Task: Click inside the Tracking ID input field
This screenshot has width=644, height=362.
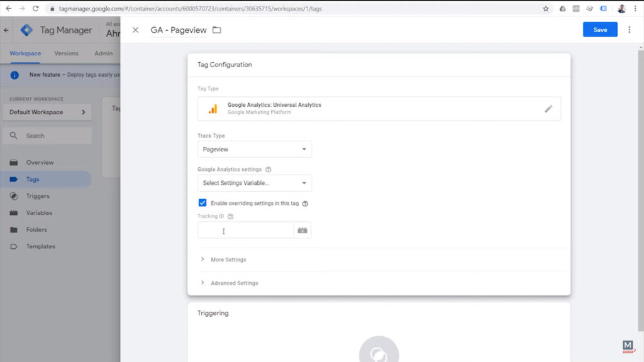Action: click(x=245, y=231)
